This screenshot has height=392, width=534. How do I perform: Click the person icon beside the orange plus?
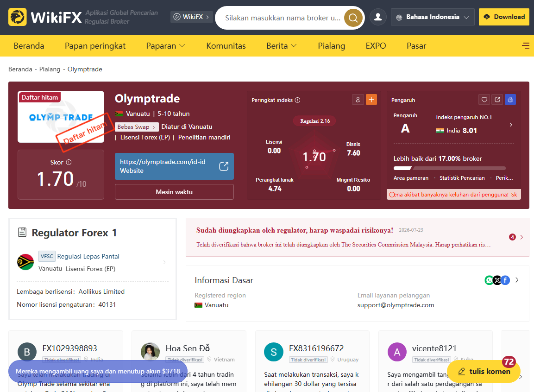coord(358,100)
